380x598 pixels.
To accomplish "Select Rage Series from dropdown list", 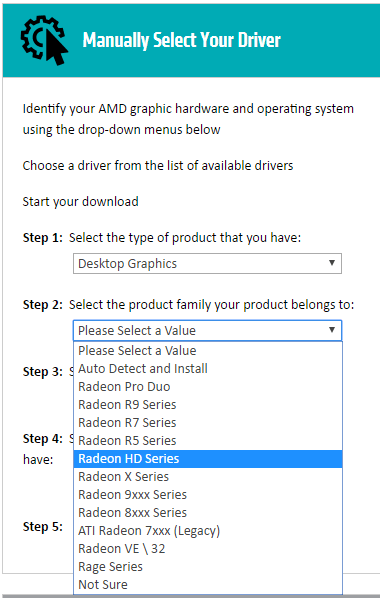I will [x=208, y=566].
